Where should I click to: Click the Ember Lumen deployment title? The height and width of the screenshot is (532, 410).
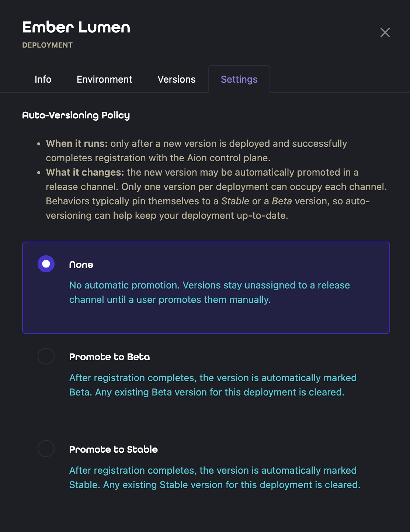76,27
